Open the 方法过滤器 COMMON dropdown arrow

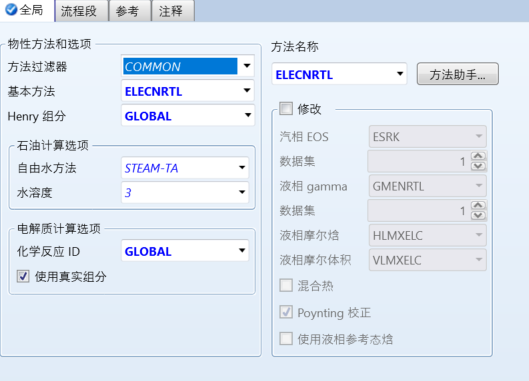(x=247, y=66)
